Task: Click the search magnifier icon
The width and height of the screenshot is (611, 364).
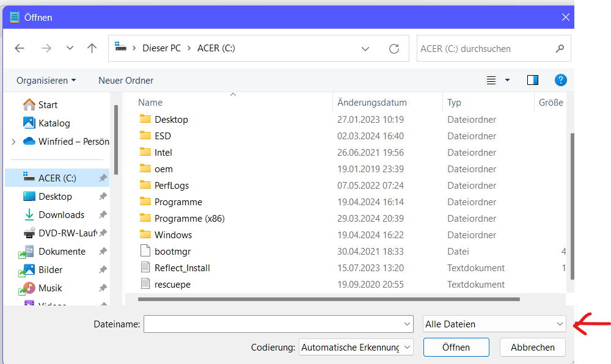Action: tap(560, 49)
